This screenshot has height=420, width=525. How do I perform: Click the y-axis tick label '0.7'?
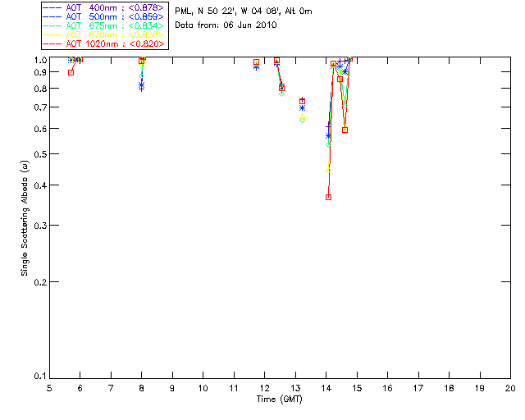(x=40, y=107)
